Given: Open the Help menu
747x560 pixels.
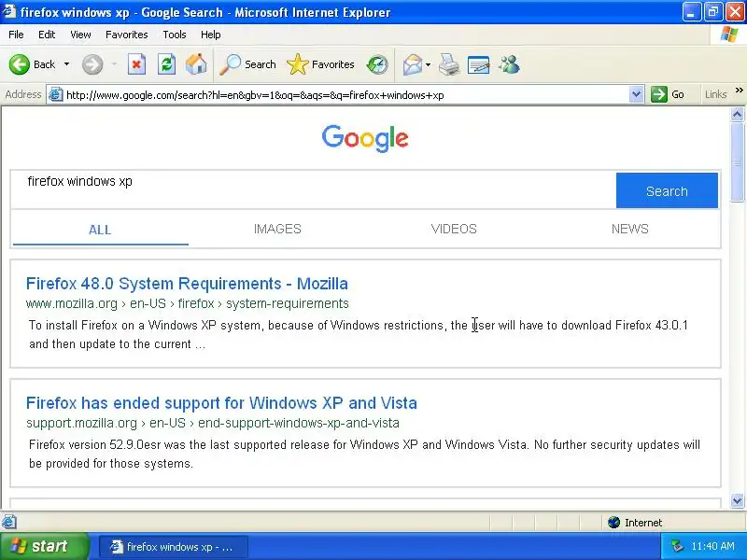Looking at the screenshot, I should (x=211, y=35).
